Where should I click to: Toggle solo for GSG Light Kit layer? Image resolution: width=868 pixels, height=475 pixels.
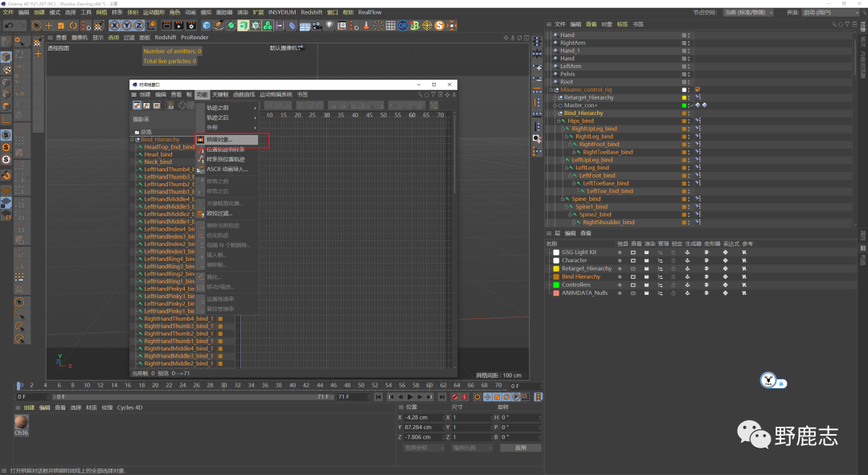pyautogui.click(x=620, y=252)
